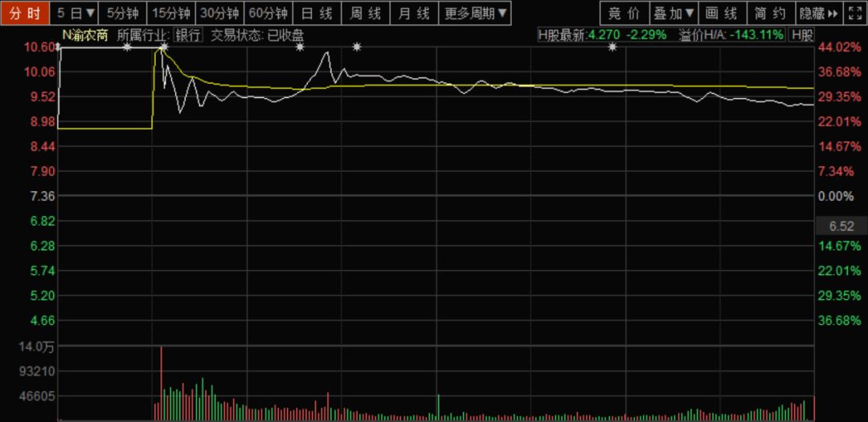Click 隐藏 to hide side panel
This screenshot has height=422, width=868.
(x=819, y=14)
